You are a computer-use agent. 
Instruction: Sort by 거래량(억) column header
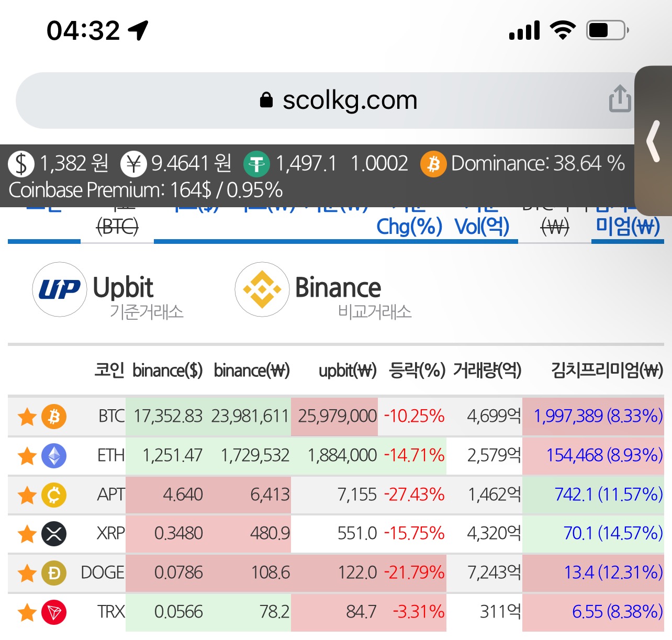point(487,370)
